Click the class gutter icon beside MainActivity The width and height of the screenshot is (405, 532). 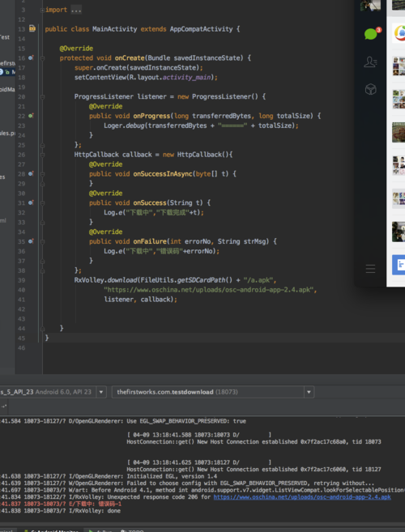[x=32, y=29]
